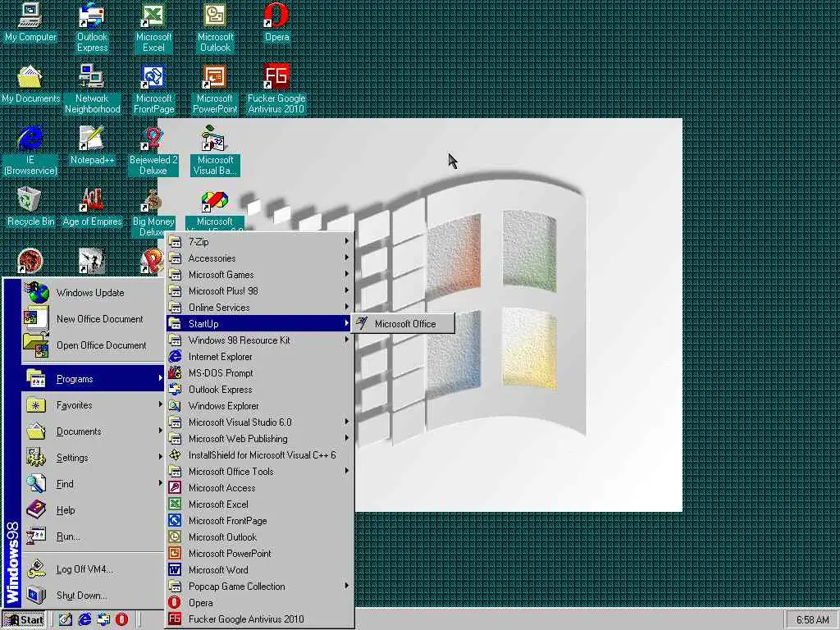The height and width of the screenshot is (630, 840).
Task: Expand the Accessories program folder
Action: (259, 258)
